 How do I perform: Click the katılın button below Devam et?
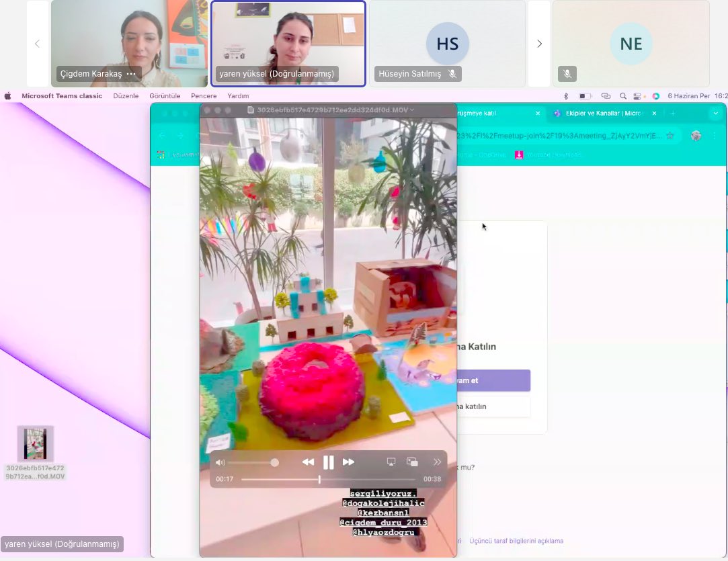pyautogui.click(x=493, y=406)
